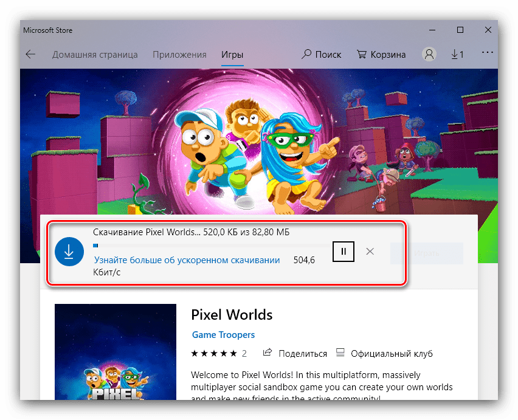Viewport: 518px width, 420px height.
Task: Open link about accelerated downloading
Action: point(187,260)
